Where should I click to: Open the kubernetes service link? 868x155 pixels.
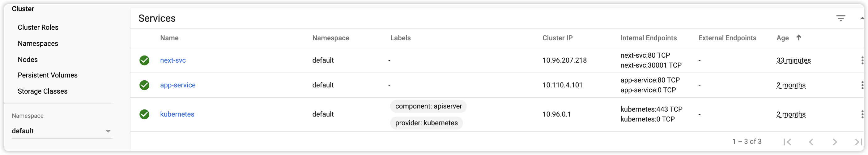pos(177,114)
